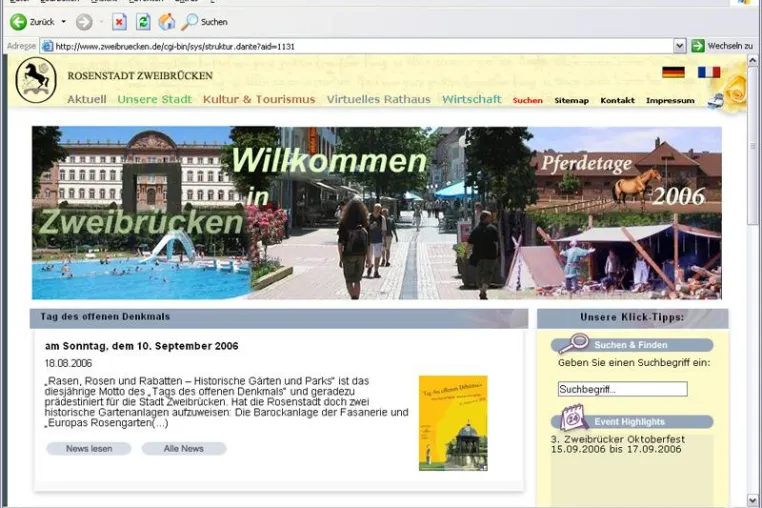
Task: Refresh the page with the green arrows icon
Action: pos(143,22)
